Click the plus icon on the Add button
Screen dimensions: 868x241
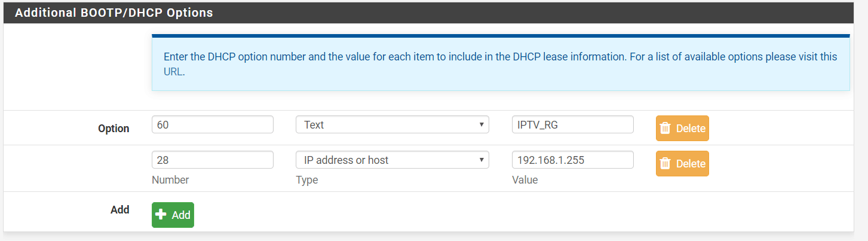coord(161,215)
